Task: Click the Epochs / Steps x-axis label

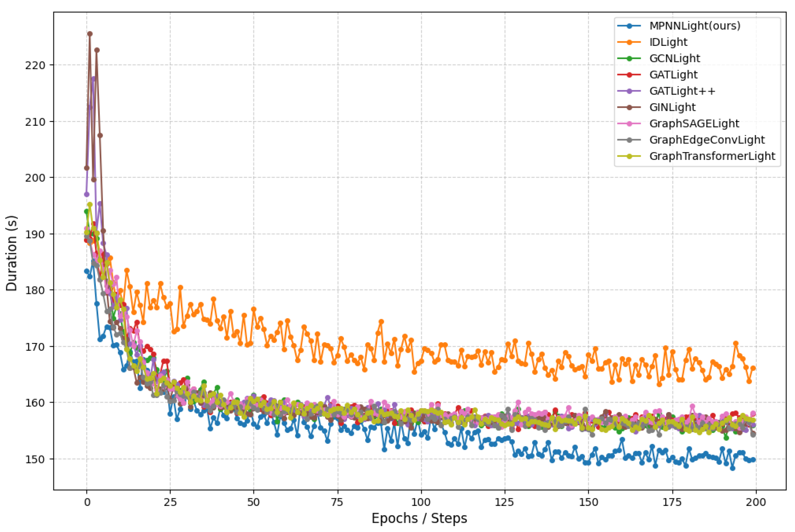Action: pyautogui.click(x=419, y=519)
